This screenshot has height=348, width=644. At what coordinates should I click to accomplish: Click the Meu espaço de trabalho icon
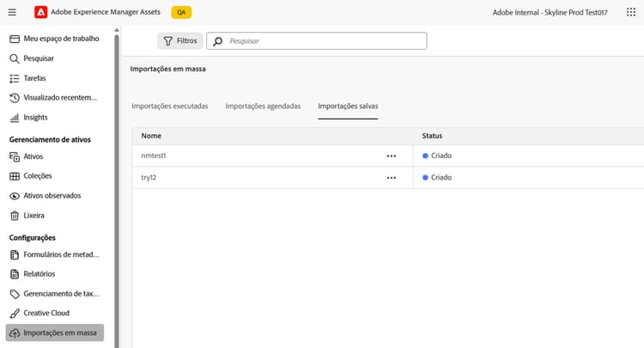point(15,39)
